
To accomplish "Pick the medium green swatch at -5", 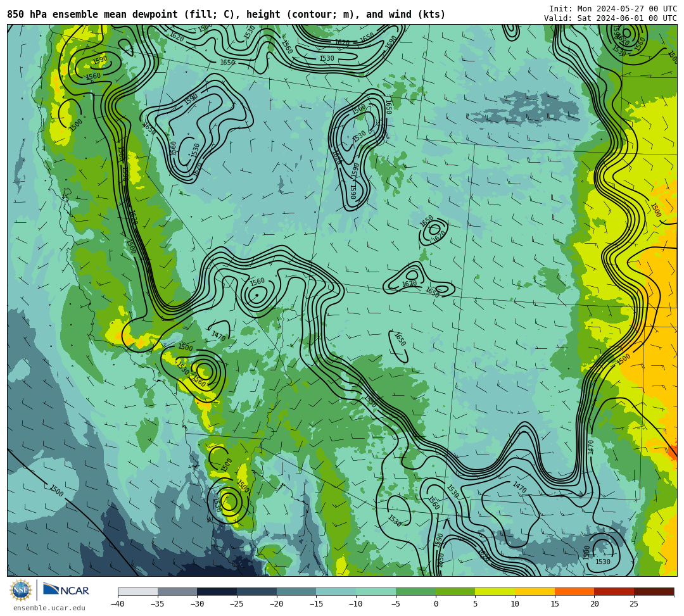I will [x=415, y=591].
